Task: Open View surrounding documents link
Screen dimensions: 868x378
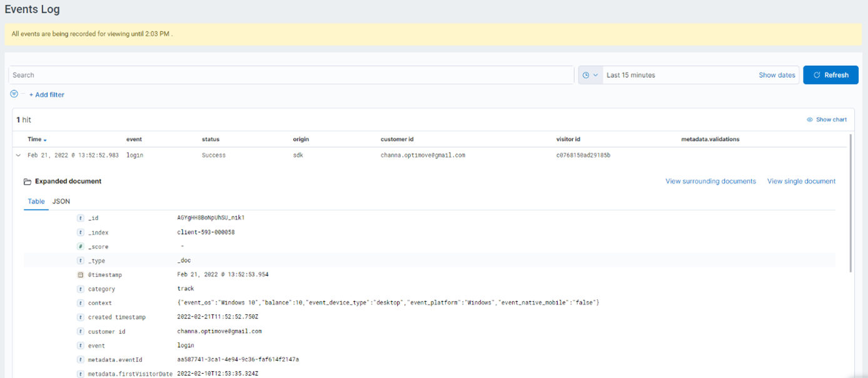Action: (x=710, y=181)
